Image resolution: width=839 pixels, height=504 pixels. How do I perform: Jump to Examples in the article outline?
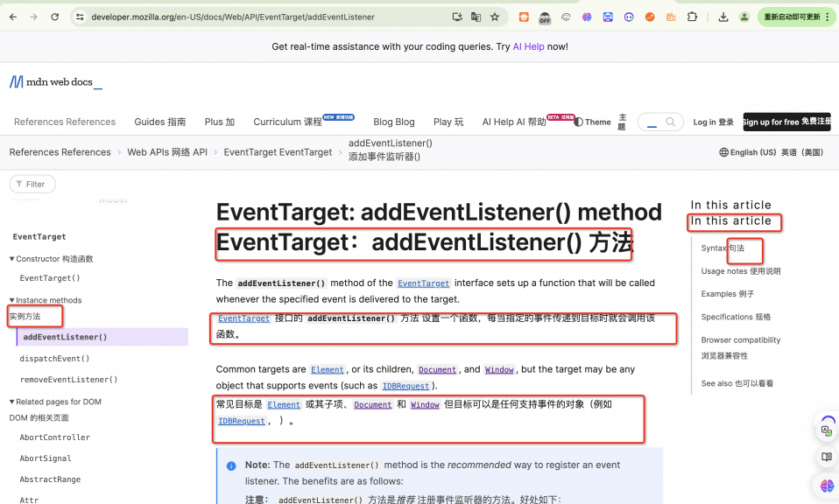[728, 294]
